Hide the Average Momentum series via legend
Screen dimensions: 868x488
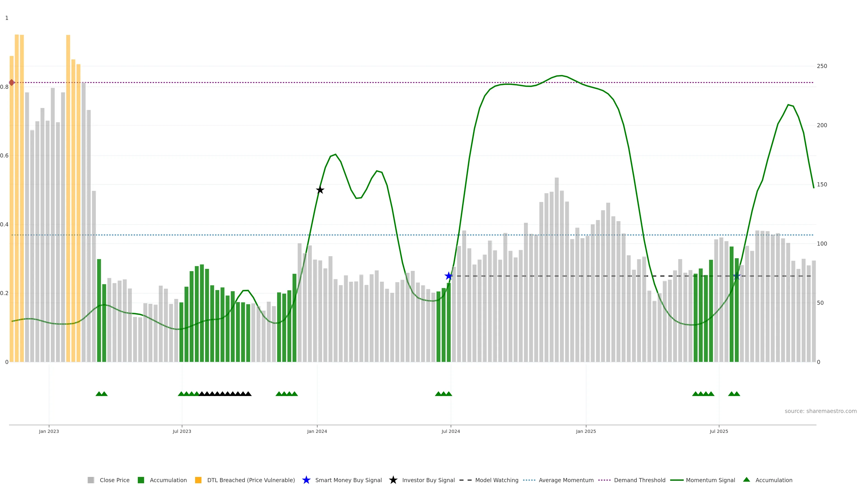click(x=566, y=480)
